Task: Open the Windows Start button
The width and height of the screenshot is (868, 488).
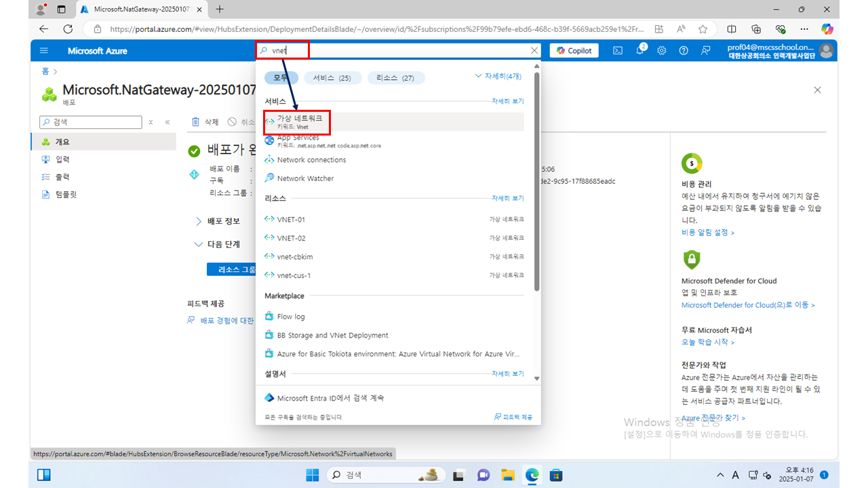Action: tap(312, 474)
